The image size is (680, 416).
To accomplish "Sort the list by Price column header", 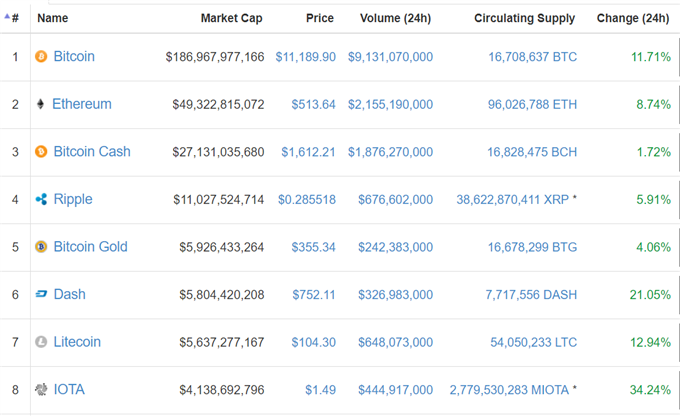I will tap(320, 18).
